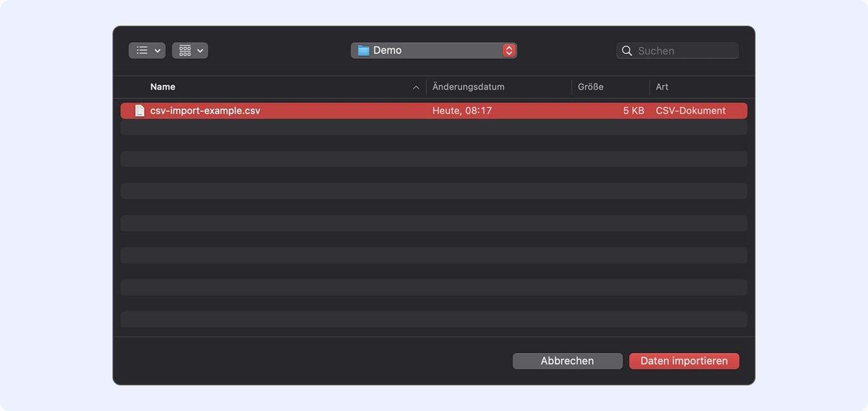
Task: Open the list view options dropdown
Action: 147,51
